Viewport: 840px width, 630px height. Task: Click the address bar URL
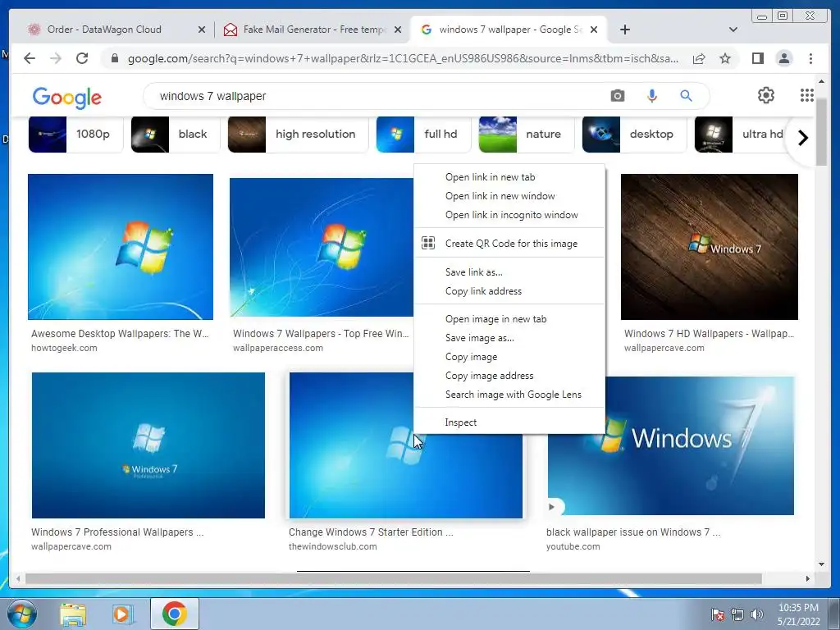point(403,58)
